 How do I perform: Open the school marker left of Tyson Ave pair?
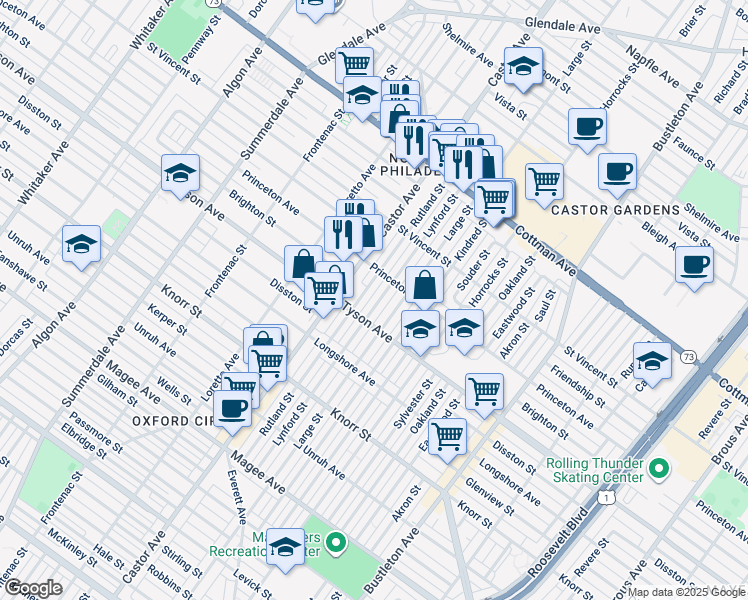coord(420,331)
